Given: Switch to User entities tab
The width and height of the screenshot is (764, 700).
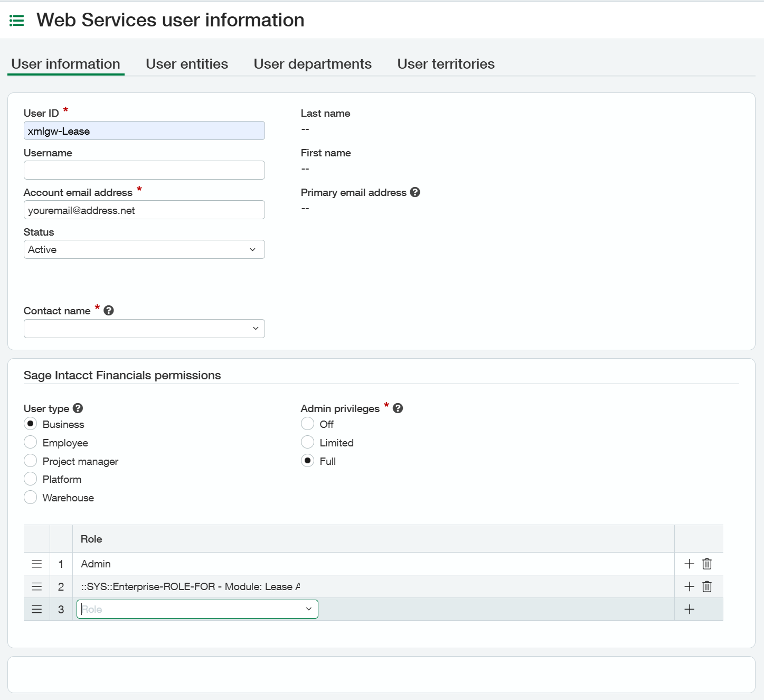Looking at the screenshot, I should (187, 64).
